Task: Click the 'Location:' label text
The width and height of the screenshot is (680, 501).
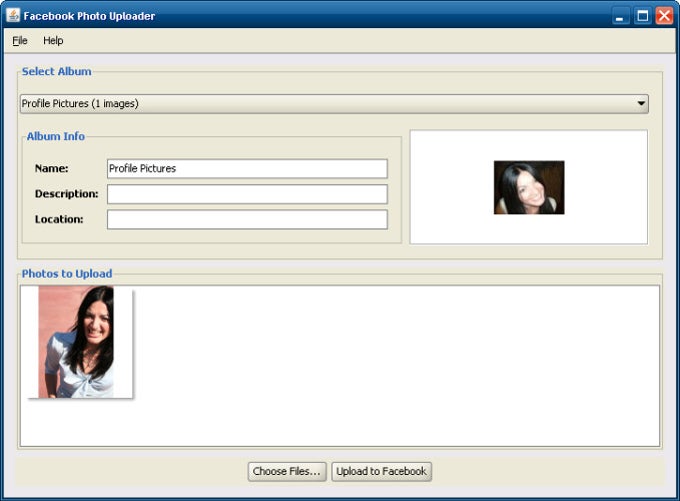Action: 59,219
